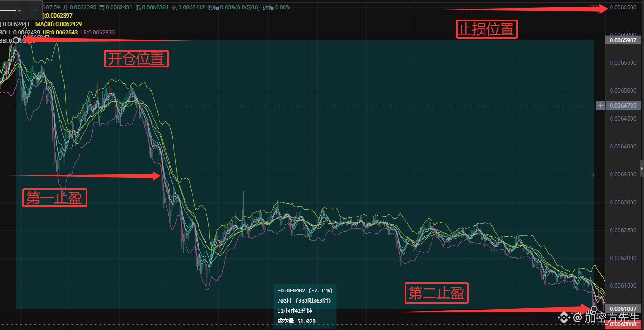Click the exchange logo icon at chart top-left
This screenshot has width=644, height=330.
(34, 10)
